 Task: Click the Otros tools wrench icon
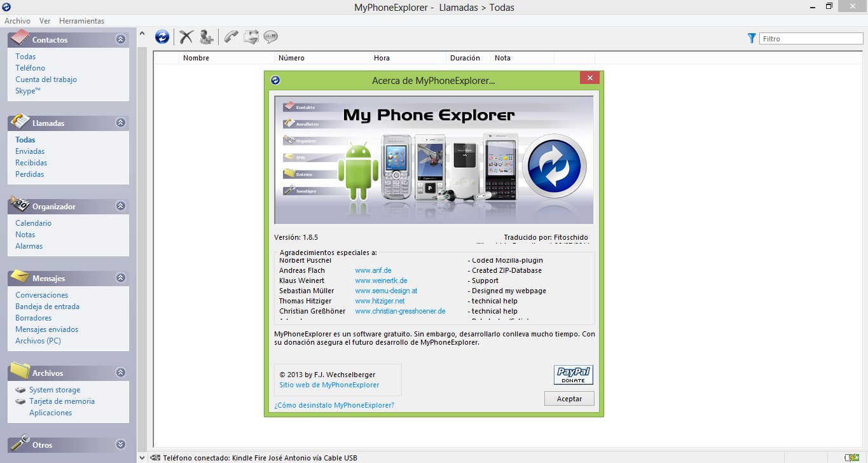[x=20, y=443]
